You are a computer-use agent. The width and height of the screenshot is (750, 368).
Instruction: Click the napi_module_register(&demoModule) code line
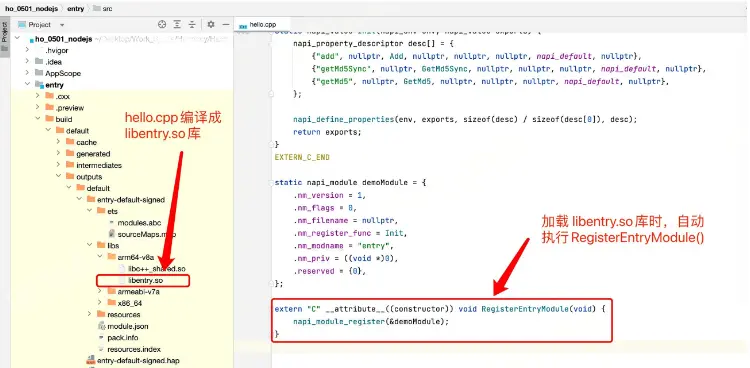(x=371, y=321)
